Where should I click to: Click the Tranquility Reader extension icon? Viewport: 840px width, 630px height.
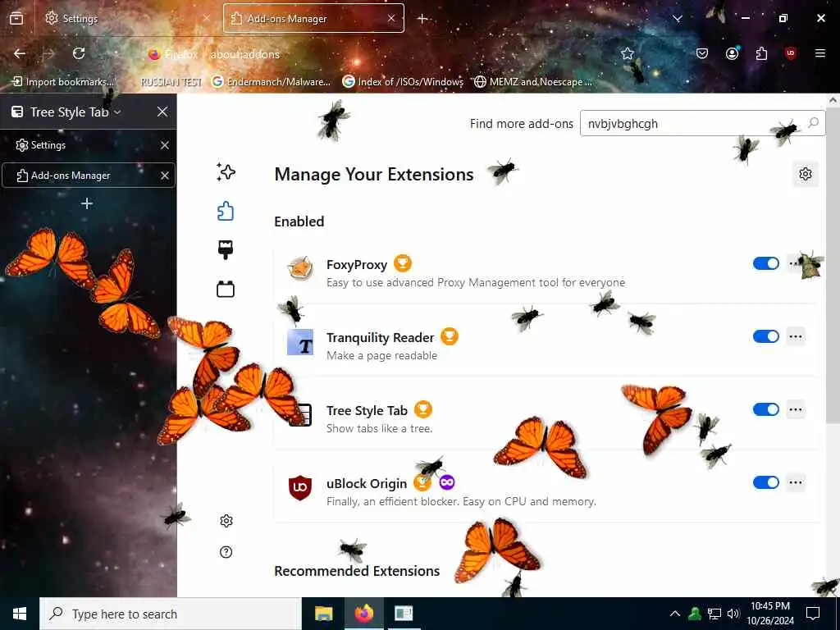point(300,342)
